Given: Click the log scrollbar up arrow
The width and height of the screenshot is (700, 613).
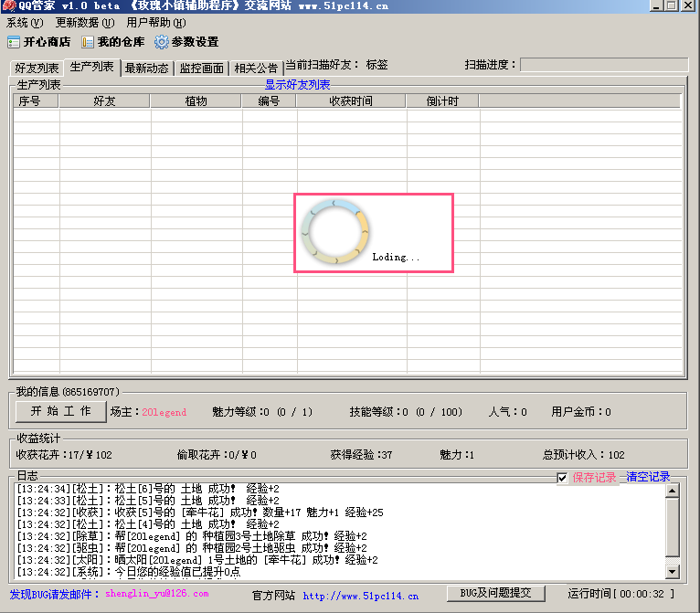Looking at the screenshot, I should pyautogui.click(x=673, y=491).
